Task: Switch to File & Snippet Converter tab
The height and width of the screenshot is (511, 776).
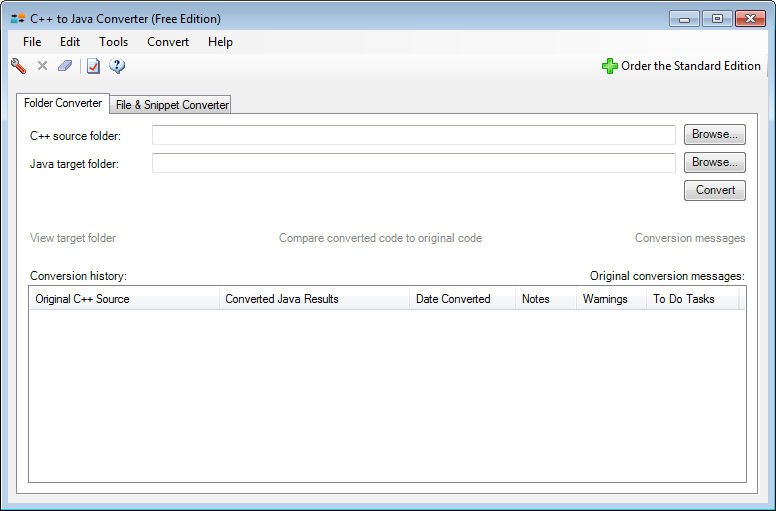Action: (172, 105)
